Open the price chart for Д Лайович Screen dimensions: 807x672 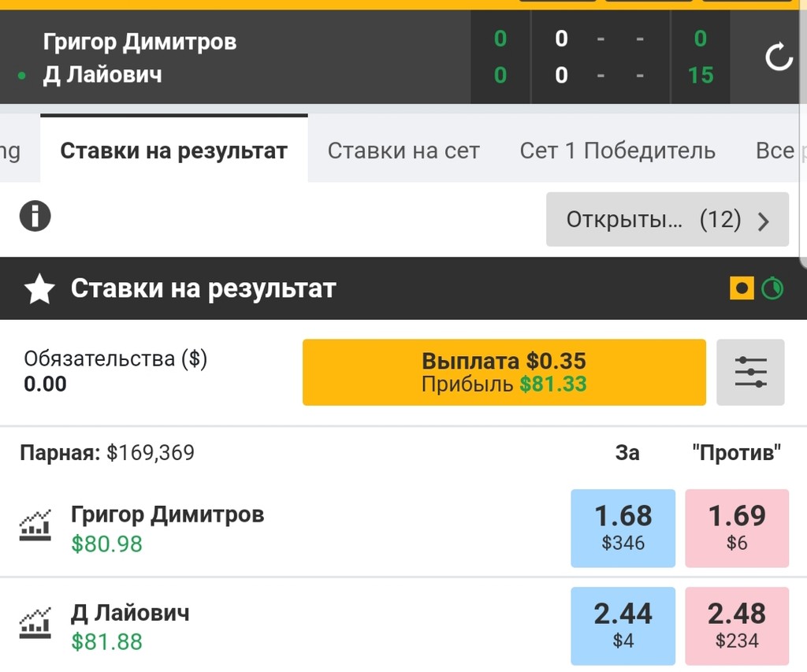tap(35, 622)
